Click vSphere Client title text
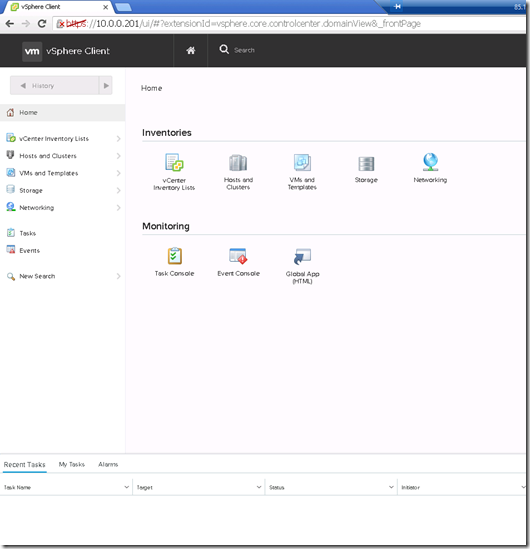 pyautogui.click(x=78, y=51)
